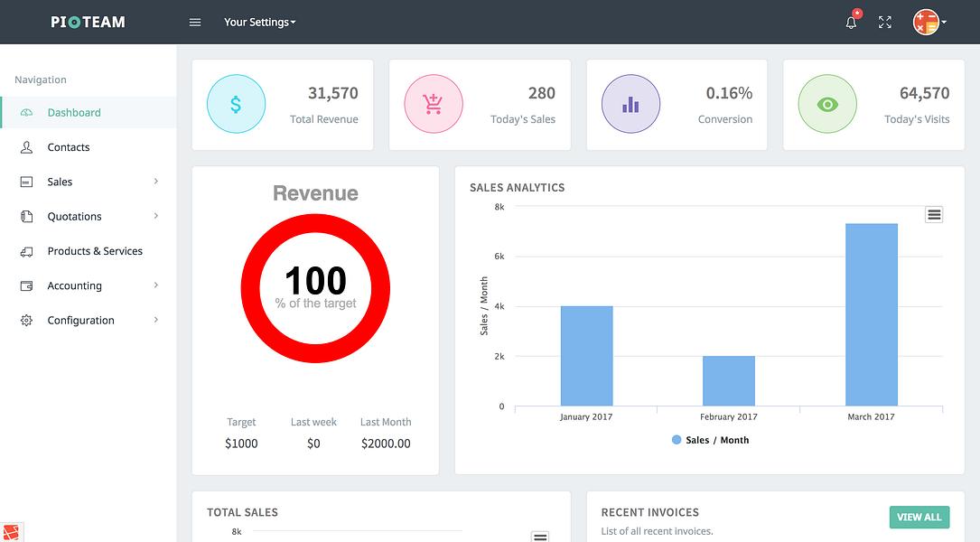Click the View All invoices button
Image resolution: width=980 pixels, height=542 pixels.
[x=919, y=517]
